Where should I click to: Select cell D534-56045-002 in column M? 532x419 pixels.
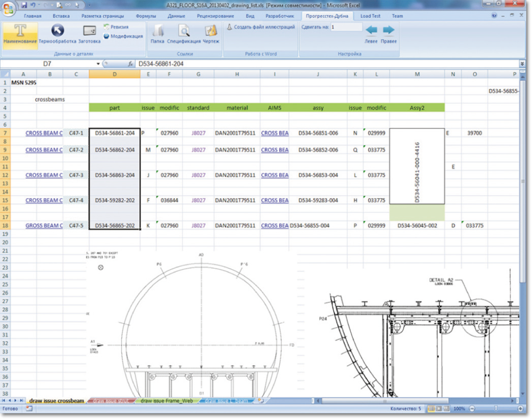(x=417, y=226)
